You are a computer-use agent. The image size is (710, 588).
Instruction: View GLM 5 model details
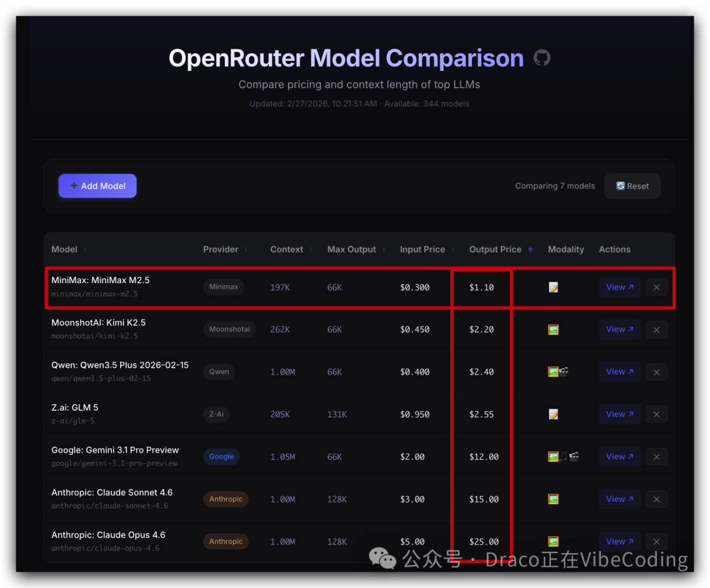pyautogui.click(x=619, y=414)
